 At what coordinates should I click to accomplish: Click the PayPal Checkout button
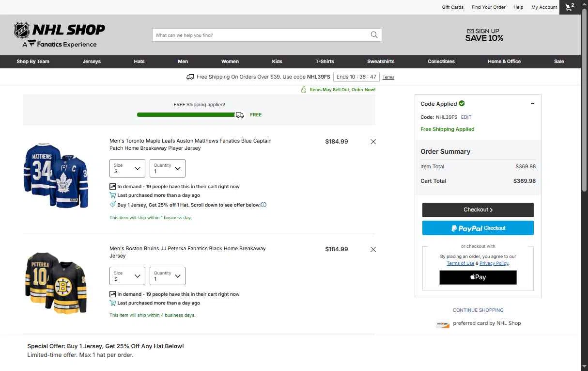tap(478, 228)
